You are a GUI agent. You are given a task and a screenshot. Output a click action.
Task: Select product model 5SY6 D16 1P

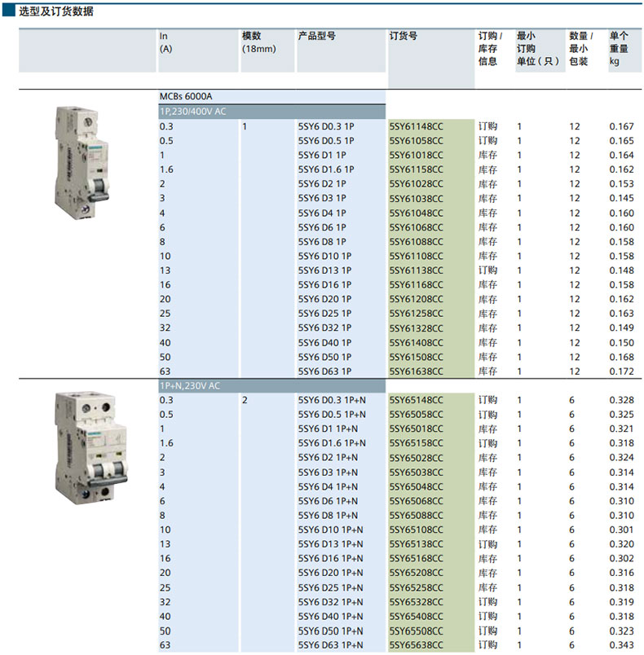pos(324,285)
